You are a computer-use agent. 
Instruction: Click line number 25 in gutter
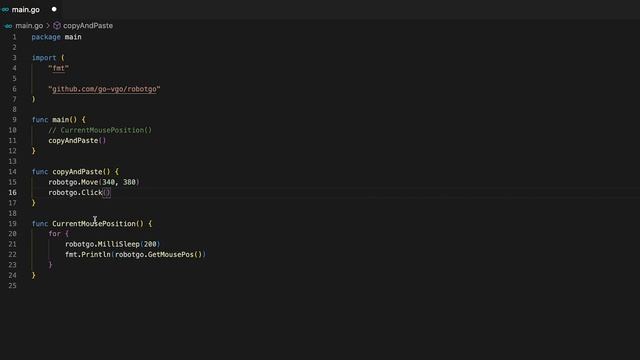pyautogui.click(x=13, y=286)
